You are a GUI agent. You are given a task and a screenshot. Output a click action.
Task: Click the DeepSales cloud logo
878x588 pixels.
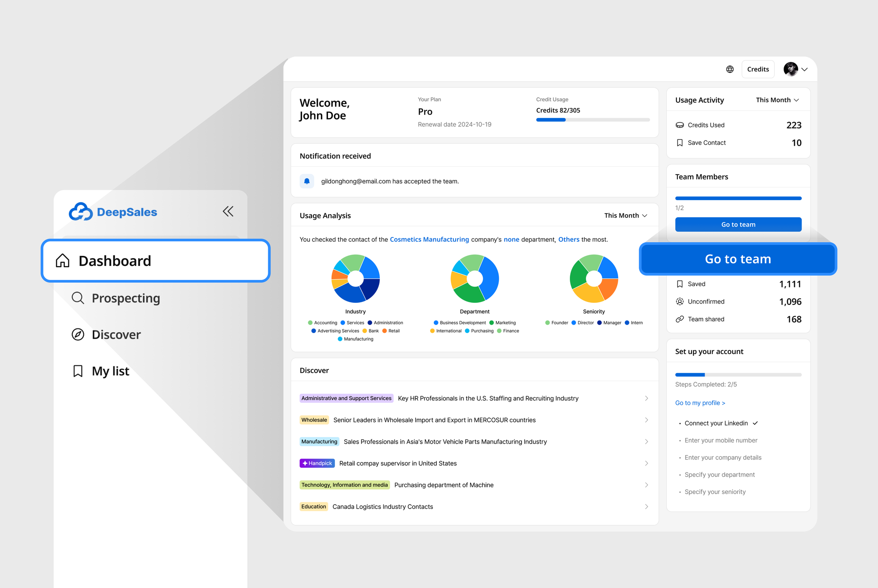[81, 212]
